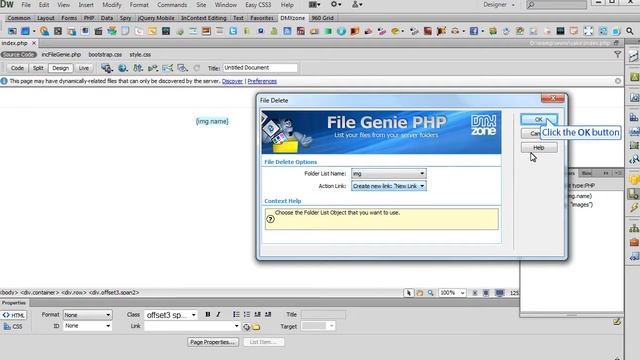The height and width of the screenshot is (360, 640).
Task: Click the document Title input field
Action: (260, 68)
